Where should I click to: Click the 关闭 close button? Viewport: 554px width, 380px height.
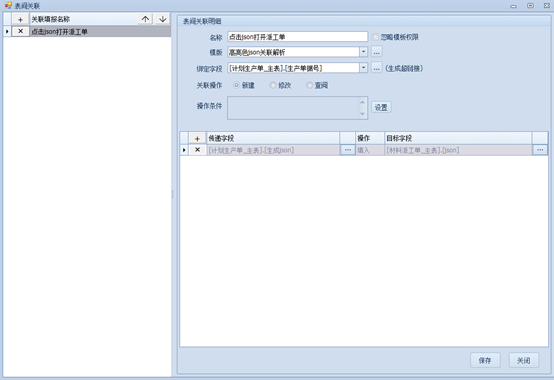pyautogui.click(x=524, y=360)
